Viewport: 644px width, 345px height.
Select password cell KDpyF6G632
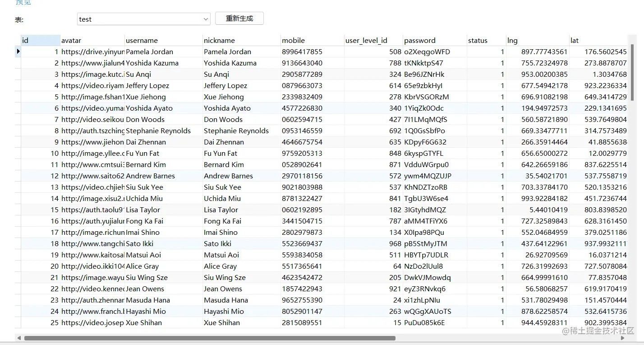point(435,142)
